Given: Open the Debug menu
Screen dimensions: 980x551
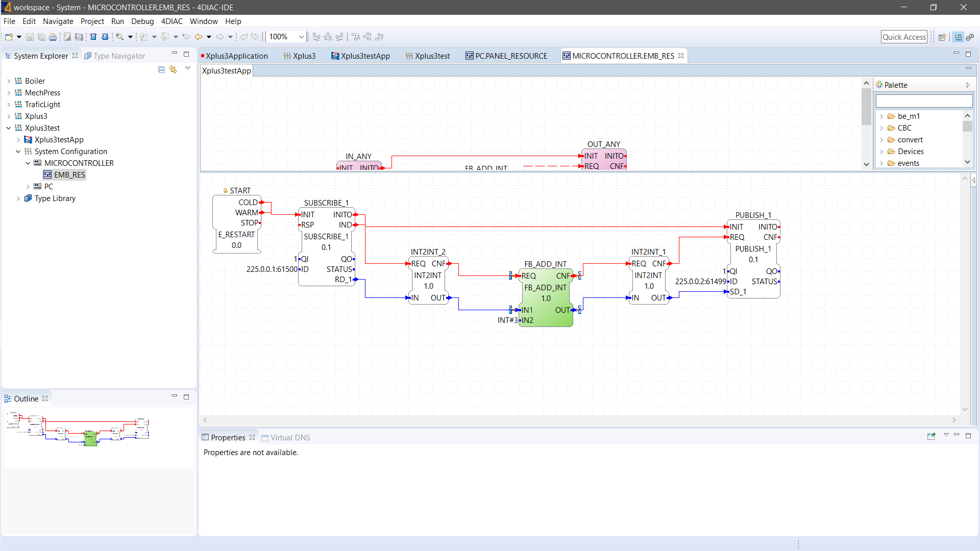Looking at the screenshot, I should [142, 21].
